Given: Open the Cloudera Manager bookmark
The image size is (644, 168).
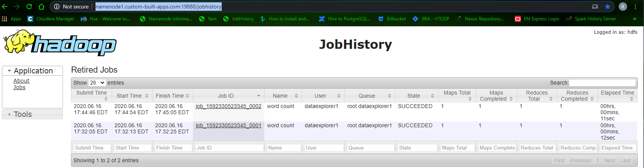Looking at the screenshot, I should tap(51, 19).
